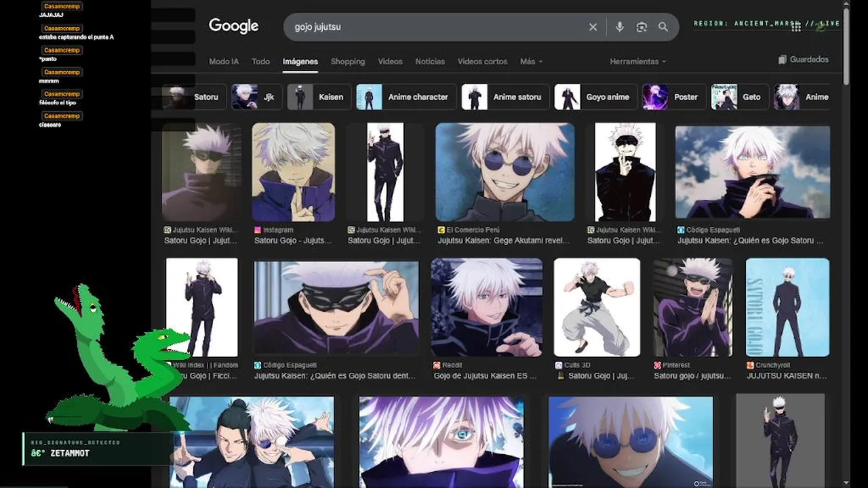Click the page vertical scrollbar thumb
Image resolution: width=868 pixels, height=488 pixels.
[846, 46]
